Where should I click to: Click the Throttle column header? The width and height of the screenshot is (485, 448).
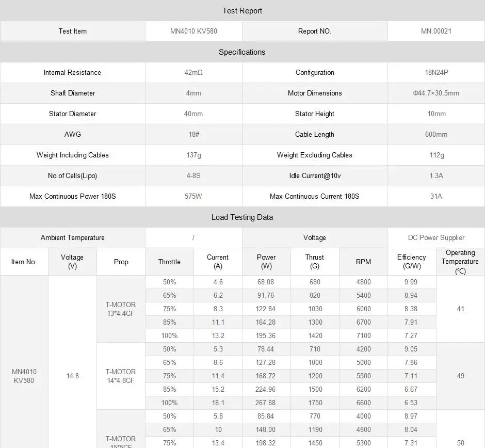point(169,262)
